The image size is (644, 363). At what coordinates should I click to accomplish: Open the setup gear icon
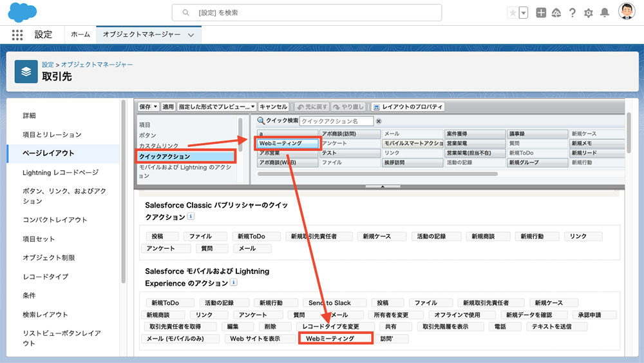[589, 13]
